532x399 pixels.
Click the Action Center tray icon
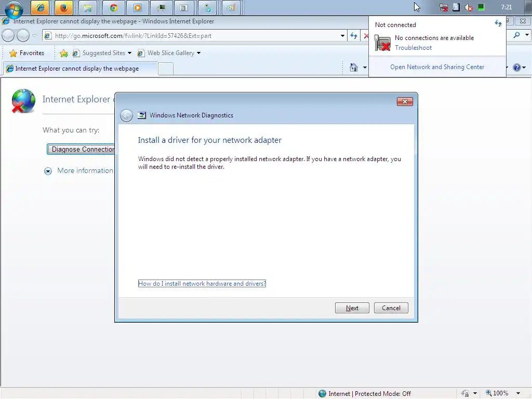point(456,7)
